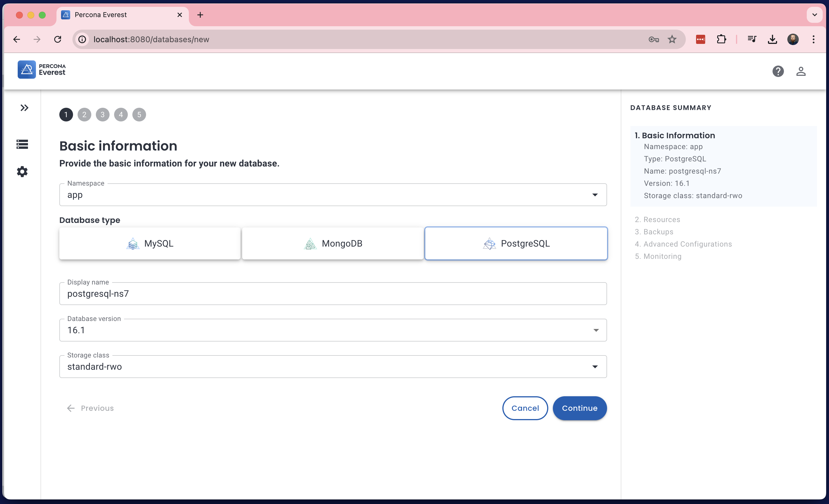Click the Backups link in summary

click(x=658, y=231)
